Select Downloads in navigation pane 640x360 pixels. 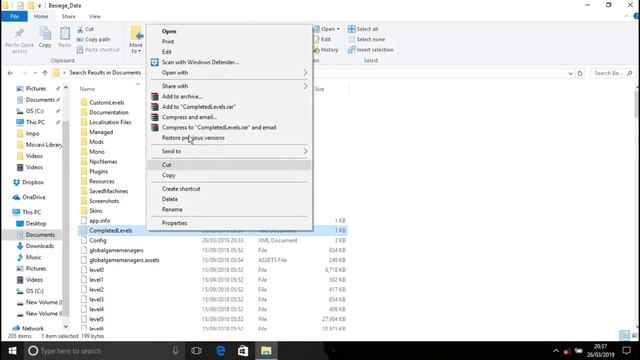click(35, 246)
